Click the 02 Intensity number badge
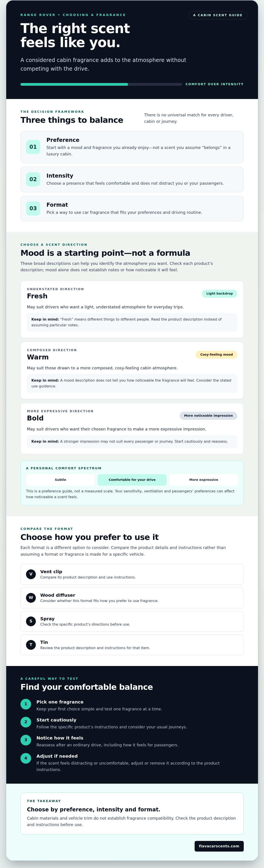 click(33, 179)
